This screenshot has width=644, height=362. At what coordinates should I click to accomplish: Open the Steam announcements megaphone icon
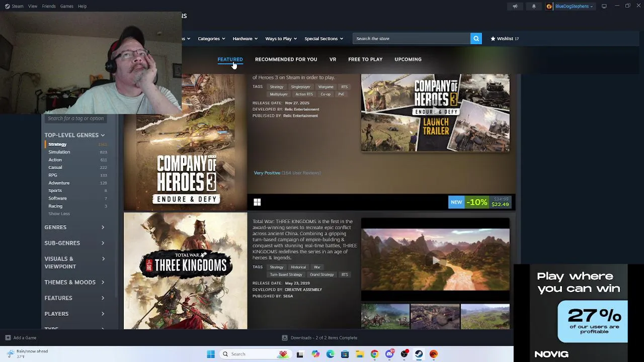515,6
